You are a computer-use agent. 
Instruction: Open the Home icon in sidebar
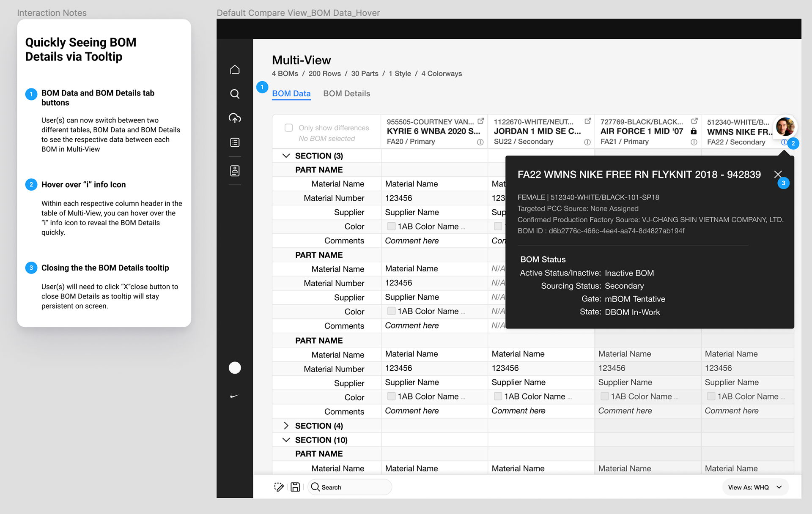point(235,70)
